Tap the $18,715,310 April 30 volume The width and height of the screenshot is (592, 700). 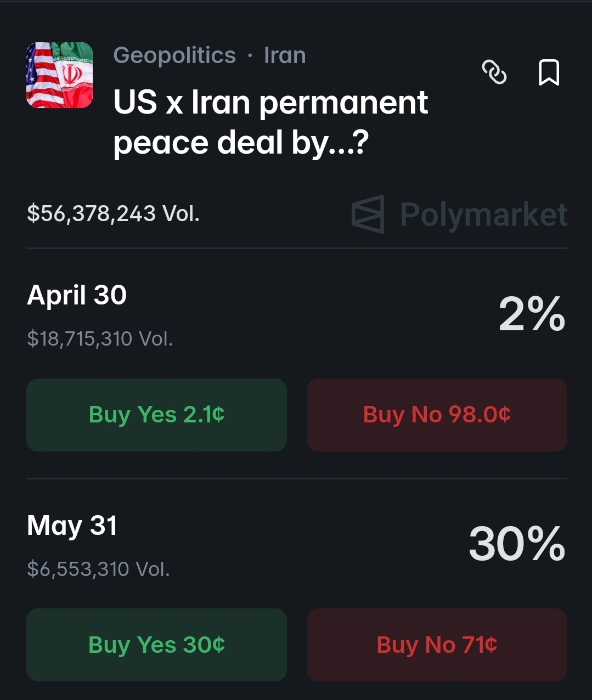click(x=100, y=338)
